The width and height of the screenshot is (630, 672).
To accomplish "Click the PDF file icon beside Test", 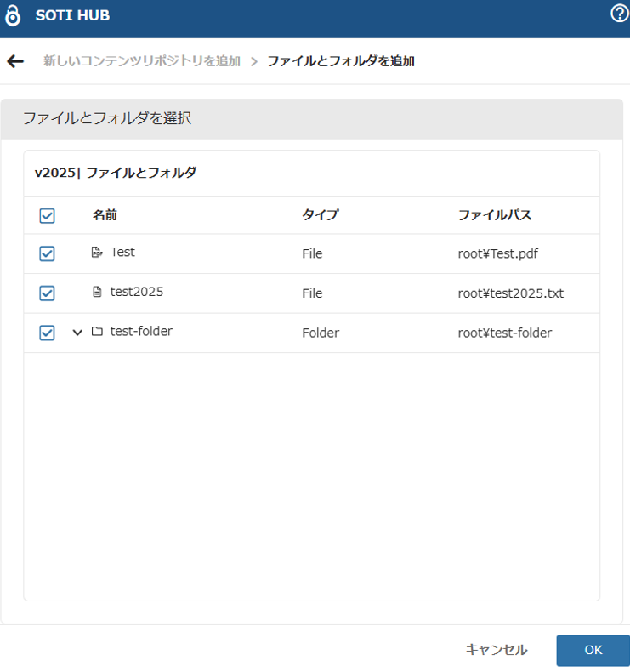I will click(97, 252).
